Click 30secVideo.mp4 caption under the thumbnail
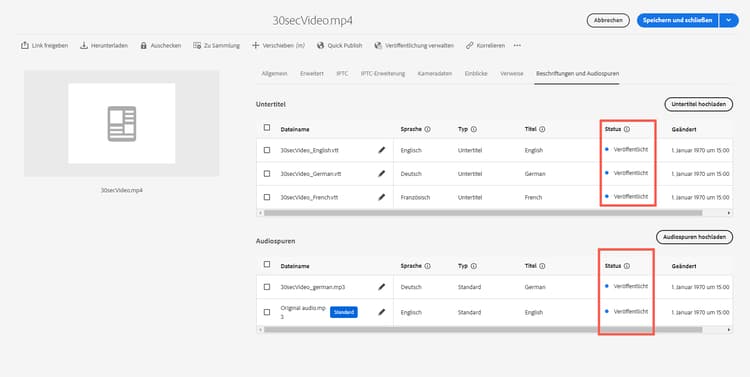This screenshot has height=377, width=750. tap(121, 190)
